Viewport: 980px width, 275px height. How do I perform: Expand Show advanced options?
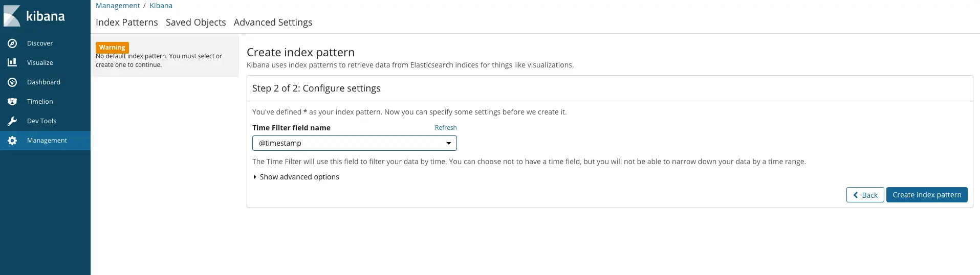click(299, 177)
